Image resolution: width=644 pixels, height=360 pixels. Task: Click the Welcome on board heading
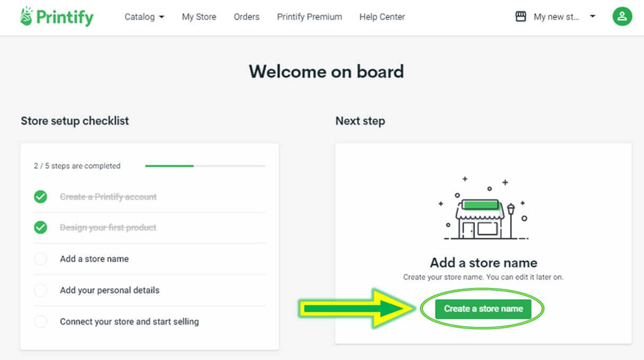[x=326, y=71]
